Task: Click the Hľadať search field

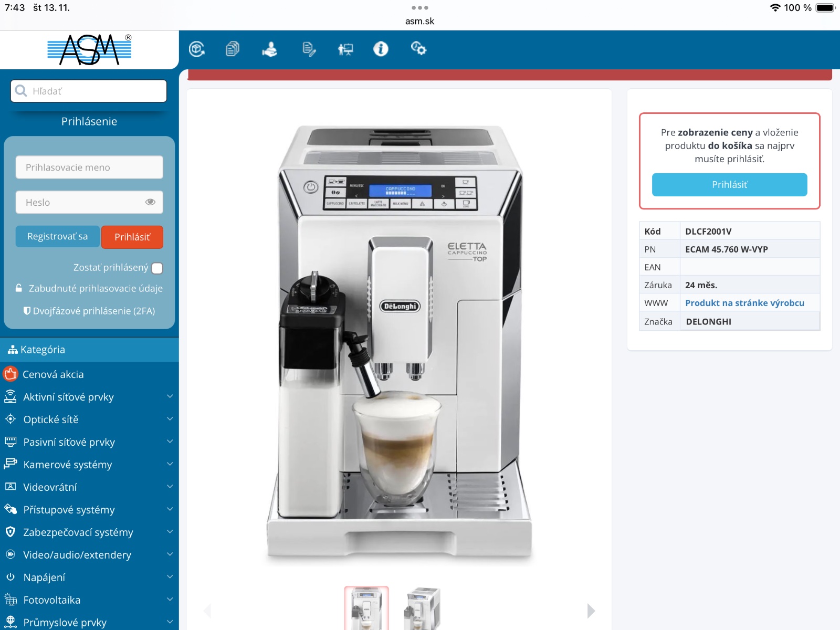Action: (89, 91)
